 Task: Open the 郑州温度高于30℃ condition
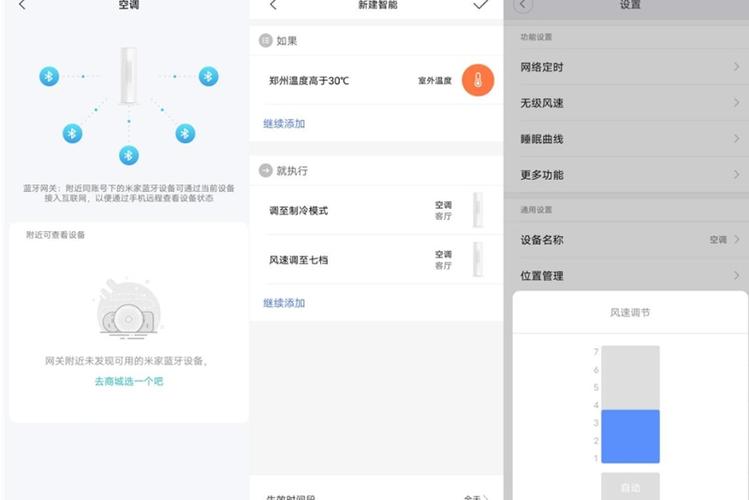point(376,80)
